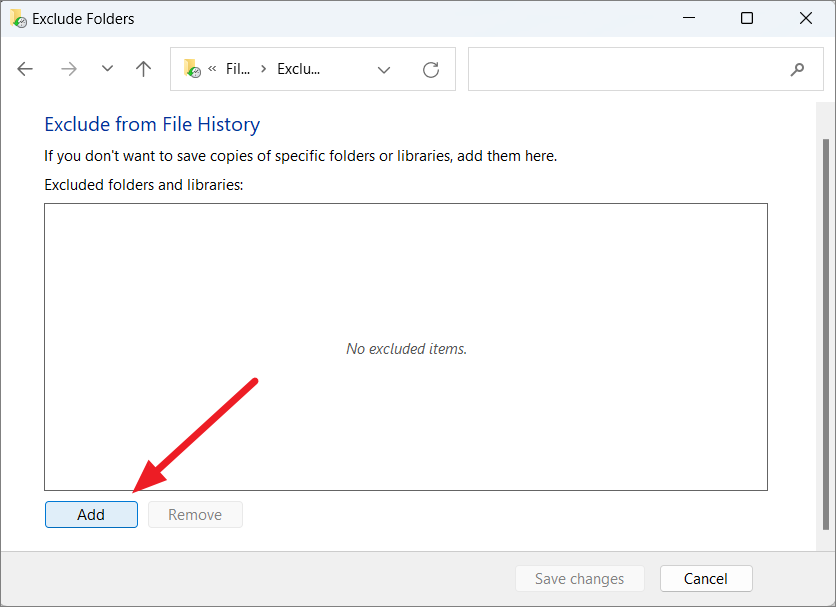Select the 'Exclu...' breadcrumb item
Screen dimensions: 836x607
pos(299,69)
